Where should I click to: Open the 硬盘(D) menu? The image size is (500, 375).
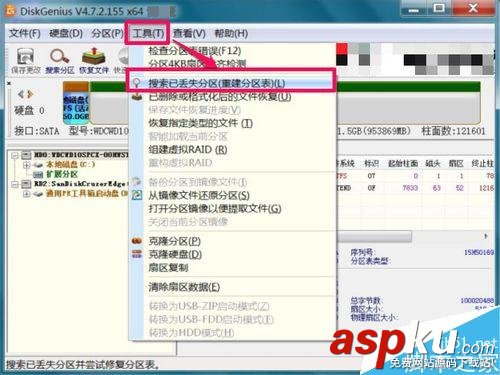[x=66, y=33]
